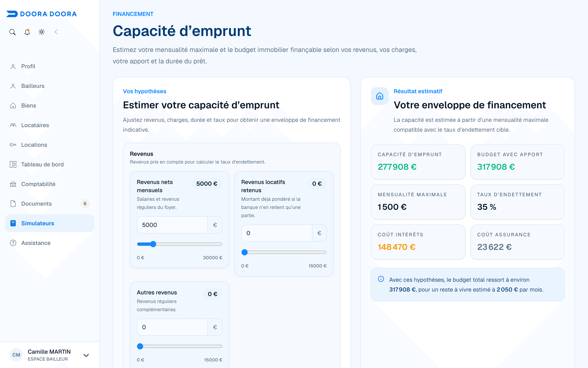Navigate to Biens
The width and height of the screenshot is (588, 368).
(x=50, y=106)
